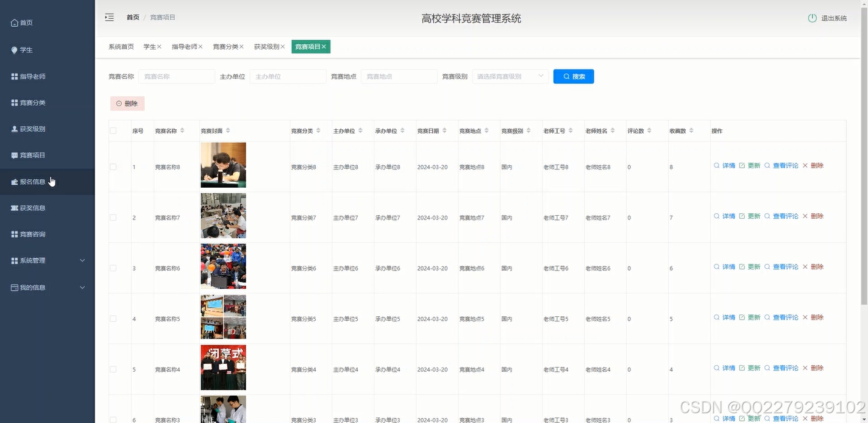Toggle the select-all checkbox in table header
The width and height of the screenshot is (868, 423).
(x=112, y=130)
